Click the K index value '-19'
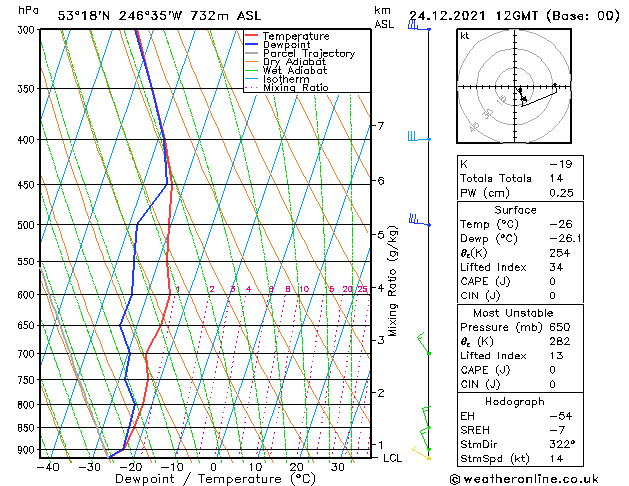Image resolution: width=629 pixels, height=486 pixels. point(561,164)
